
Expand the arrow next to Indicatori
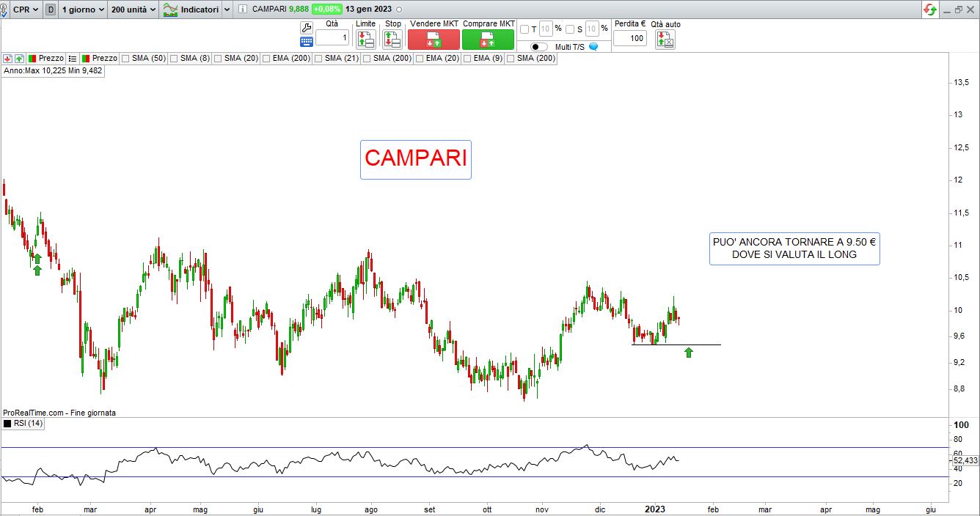[227, 10]
